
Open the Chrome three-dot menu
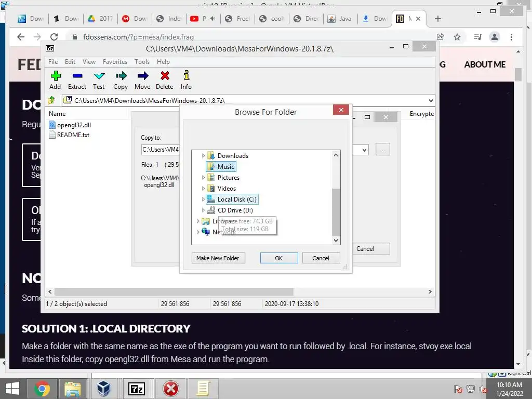coord(511,37)
